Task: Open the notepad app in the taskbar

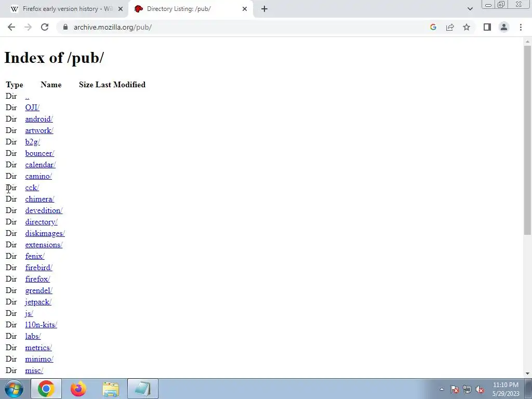Action: coord(143,389)
